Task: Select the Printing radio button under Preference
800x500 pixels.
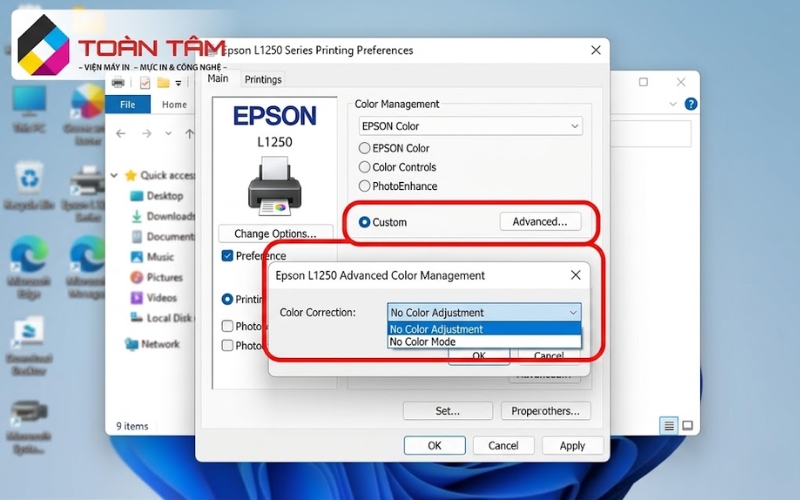Action: tap(228, 299)
